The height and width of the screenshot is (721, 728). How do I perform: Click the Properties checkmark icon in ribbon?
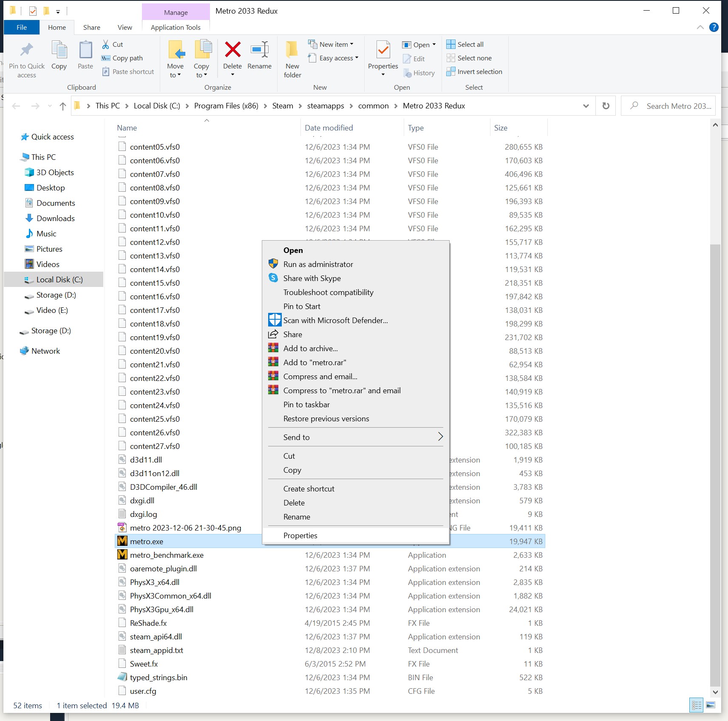pos(383,50)
